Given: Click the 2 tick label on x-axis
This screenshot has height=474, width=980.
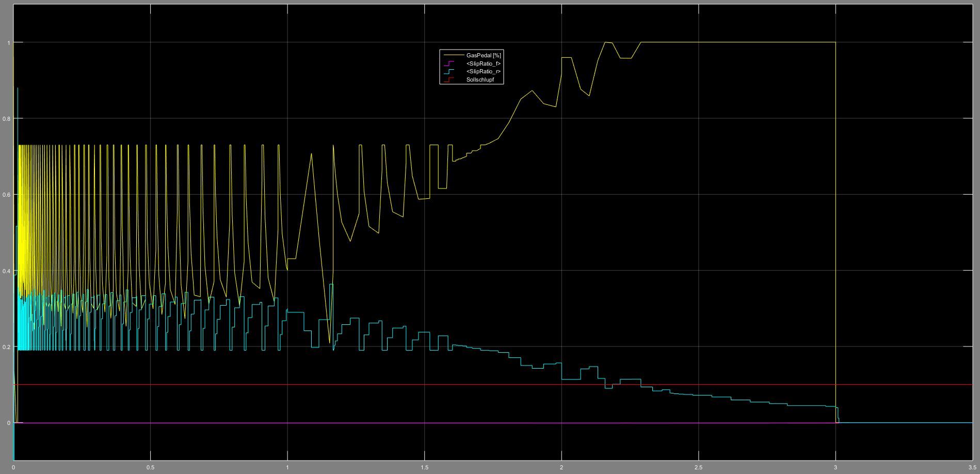Looking at the screenshot, I should [561, 467].
